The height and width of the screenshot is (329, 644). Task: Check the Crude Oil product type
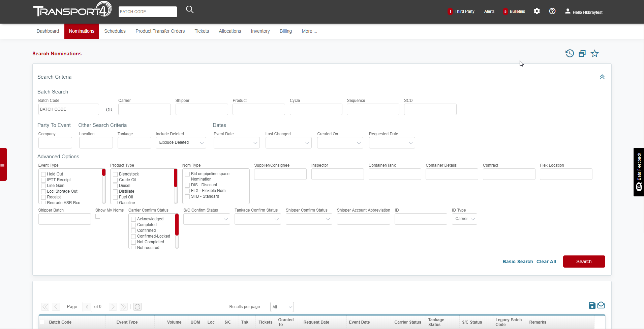click(115, 180)
